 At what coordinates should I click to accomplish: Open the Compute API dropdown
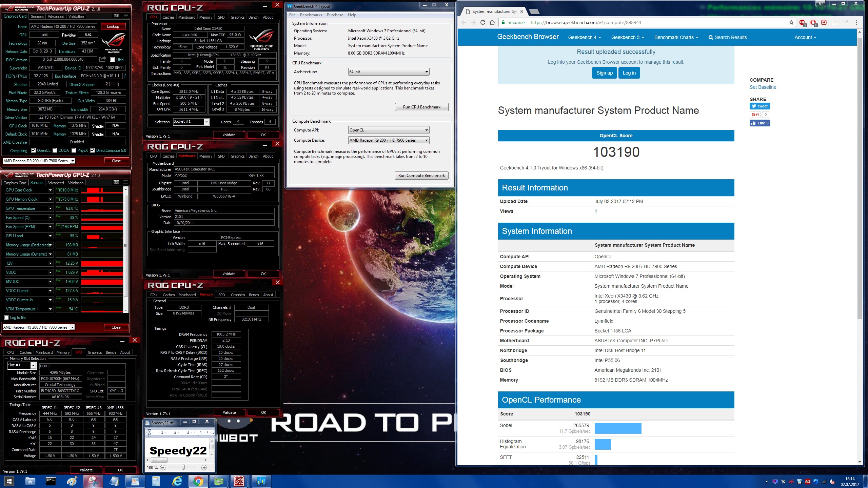pyautogui.click(x=389, y=130)
